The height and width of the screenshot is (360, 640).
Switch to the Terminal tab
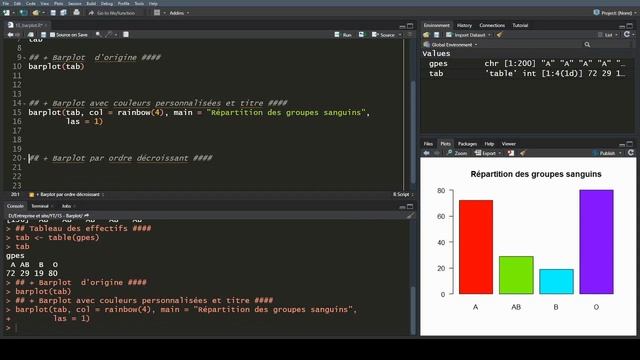coord(40,206)
